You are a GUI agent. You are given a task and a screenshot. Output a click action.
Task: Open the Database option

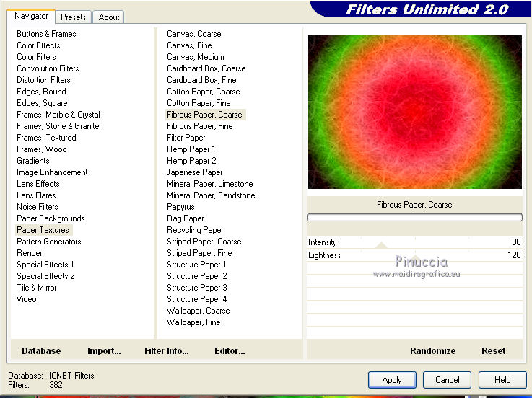41,350
